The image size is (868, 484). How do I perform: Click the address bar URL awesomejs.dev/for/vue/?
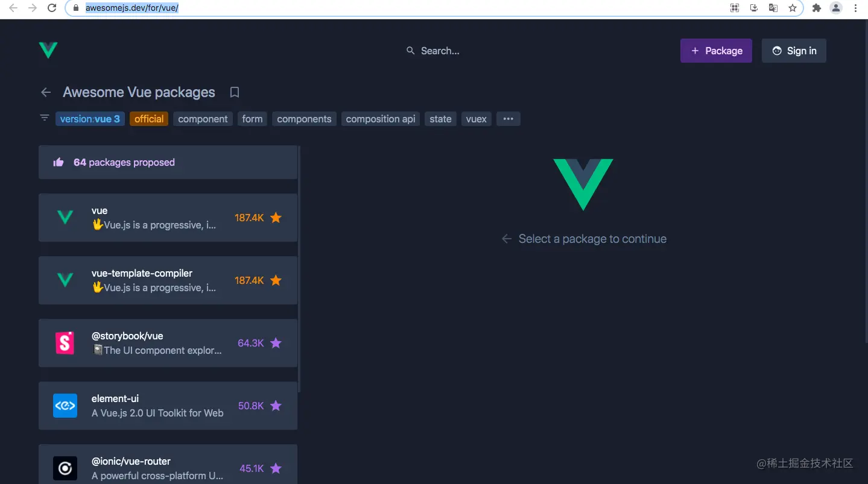point(131,8)
